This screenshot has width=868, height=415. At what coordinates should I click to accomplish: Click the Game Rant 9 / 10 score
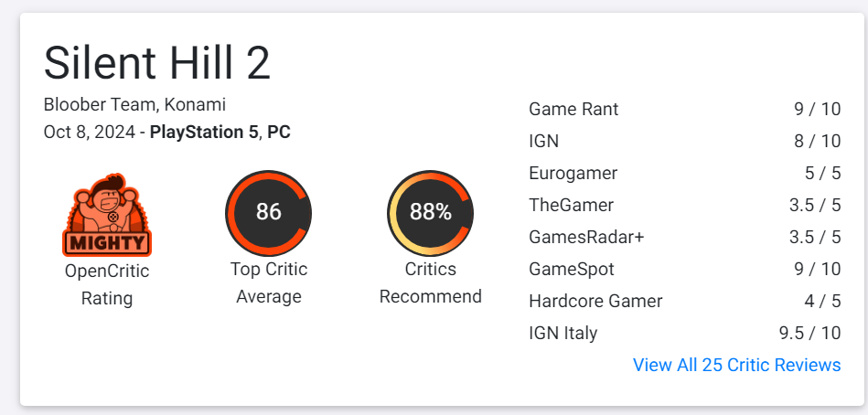pyautogui.click(x=817, y=109)
